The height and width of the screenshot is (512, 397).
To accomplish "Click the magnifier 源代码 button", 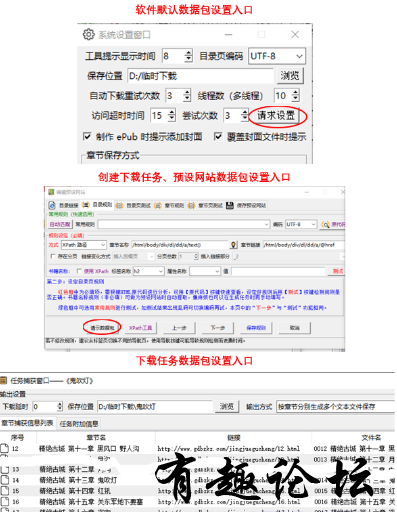I will click(x=332, y=224).
